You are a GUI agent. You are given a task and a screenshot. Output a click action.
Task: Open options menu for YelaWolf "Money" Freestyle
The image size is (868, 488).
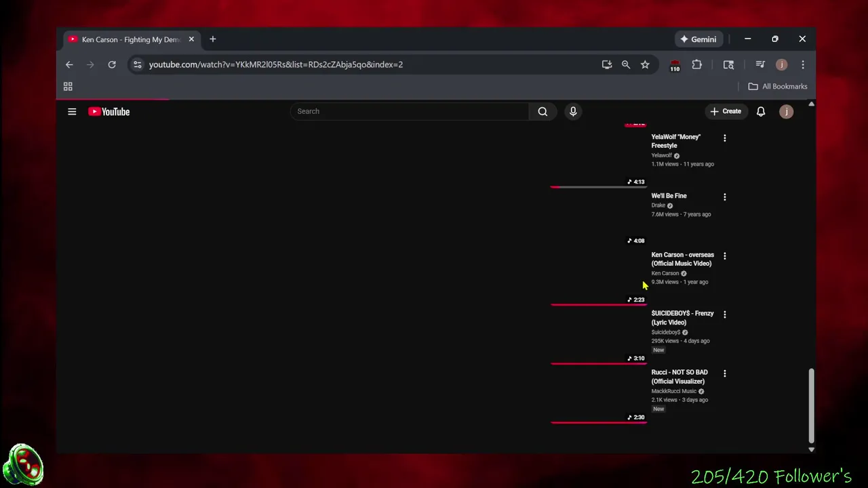point(725,138)
